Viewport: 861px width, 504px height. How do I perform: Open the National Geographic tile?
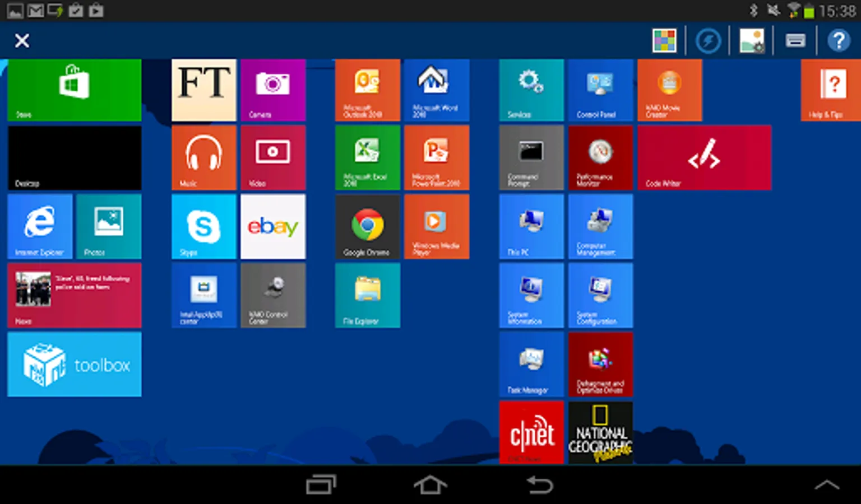600,432
